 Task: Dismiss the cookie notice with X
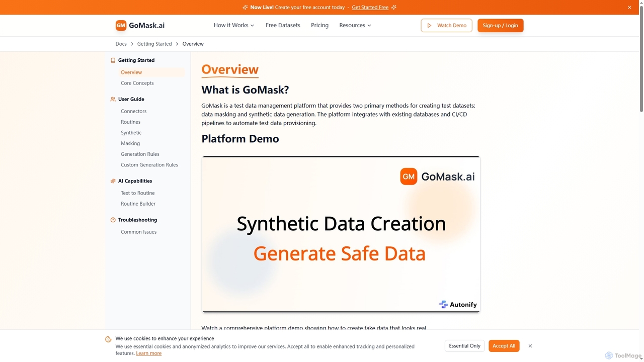(530, 346)
